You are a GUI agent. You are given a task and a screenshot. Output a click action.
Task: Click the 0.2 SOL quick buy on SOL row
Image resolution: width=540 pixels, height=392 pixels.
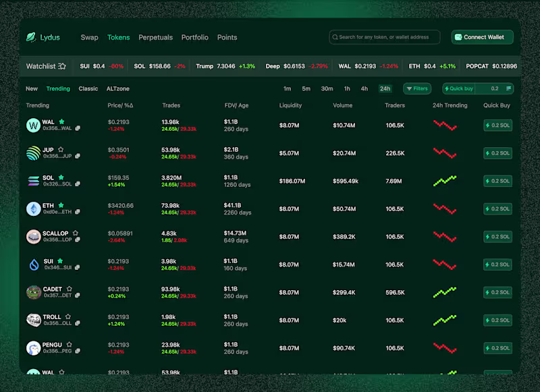pyautogui.click(x=497, y=181)
